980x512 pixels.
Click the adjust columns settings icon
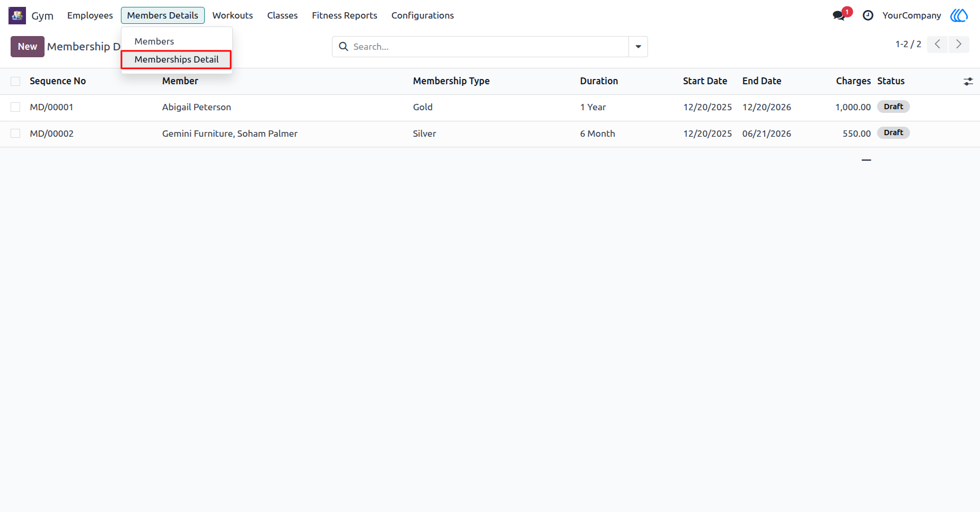968,82
